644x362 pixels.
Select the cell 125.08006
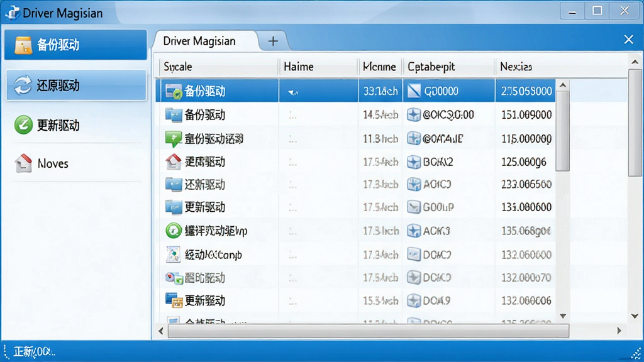(x=524, y=162)
